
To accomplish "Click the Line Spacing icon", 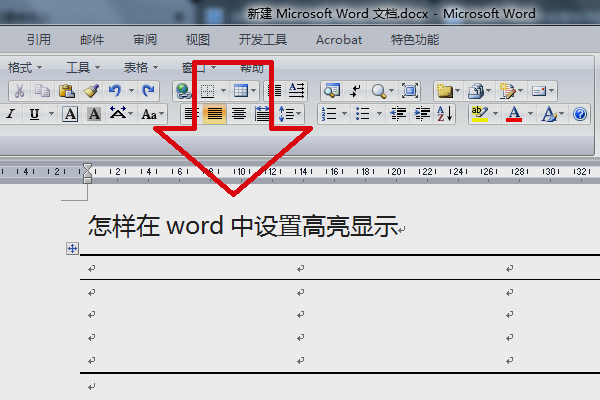I will (286, 114).
